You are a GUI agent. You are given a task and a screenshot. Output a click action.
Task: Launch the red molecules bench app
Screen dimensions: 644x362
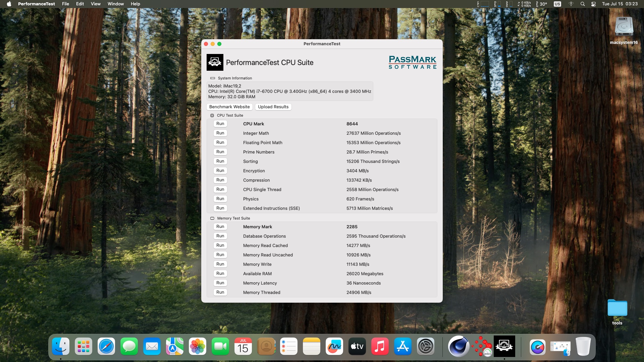(x=482, y=346)
